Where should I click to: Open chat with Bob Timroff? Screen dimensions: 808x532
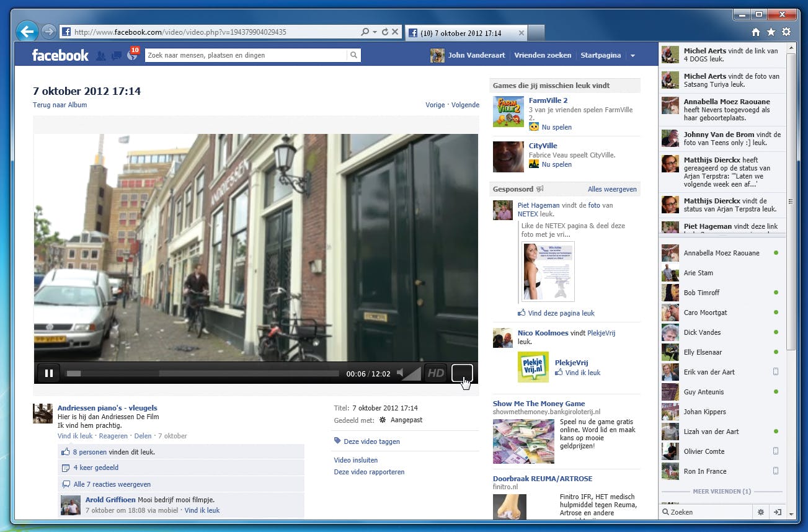721,293
